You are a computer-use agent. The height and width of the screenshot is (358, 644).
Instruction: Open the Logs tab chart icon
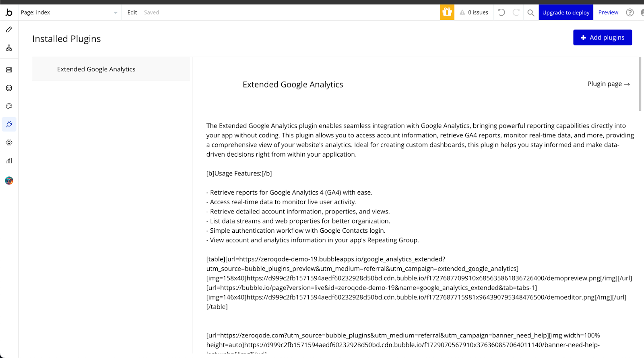pos(9,161)
